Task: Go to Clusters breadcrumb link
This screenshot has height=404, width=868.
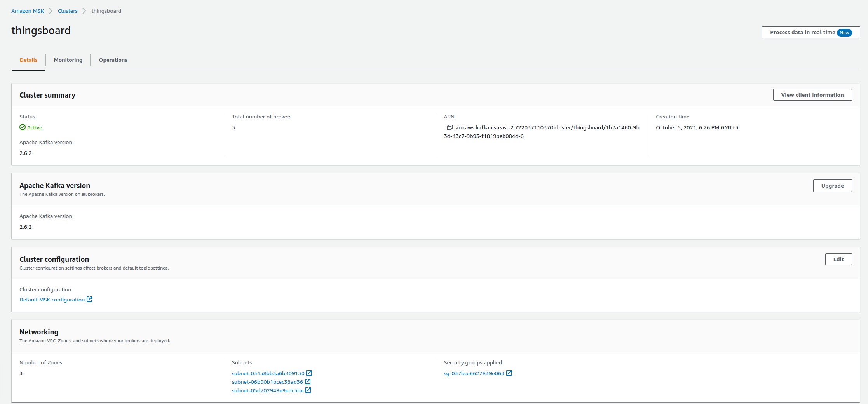Action: (x=68, y=11)
